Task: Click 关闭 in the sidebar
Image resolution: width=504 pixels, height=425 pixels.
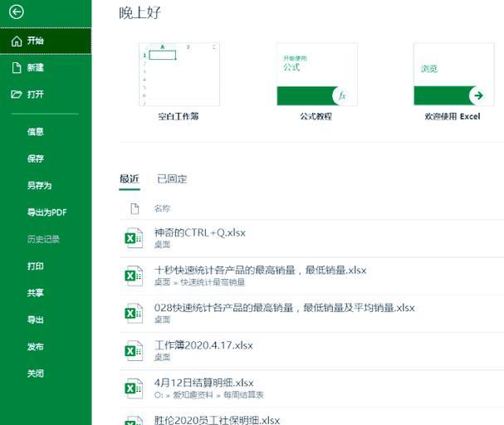Action: point(36,374)
